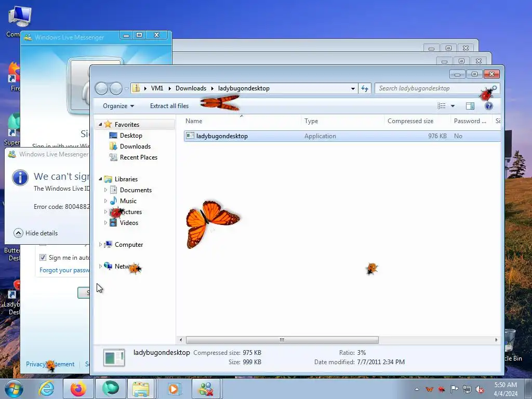Refresh the ladybugondesktop folder view
This screenshot has width=532, height=399.
click(365, 88)
